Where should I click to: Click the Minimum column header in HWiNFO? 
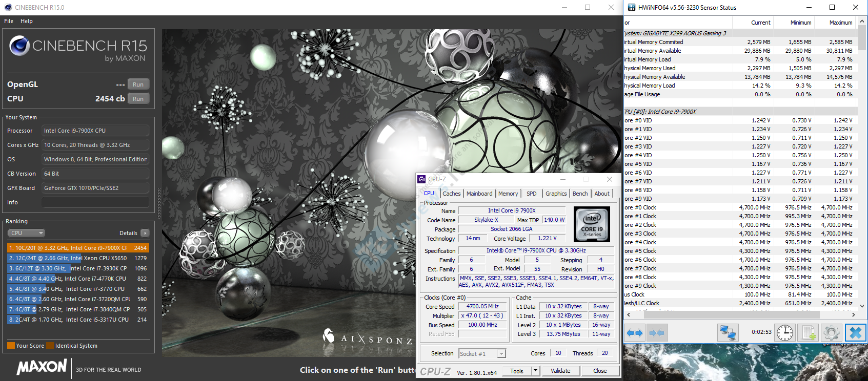(794, 23)
